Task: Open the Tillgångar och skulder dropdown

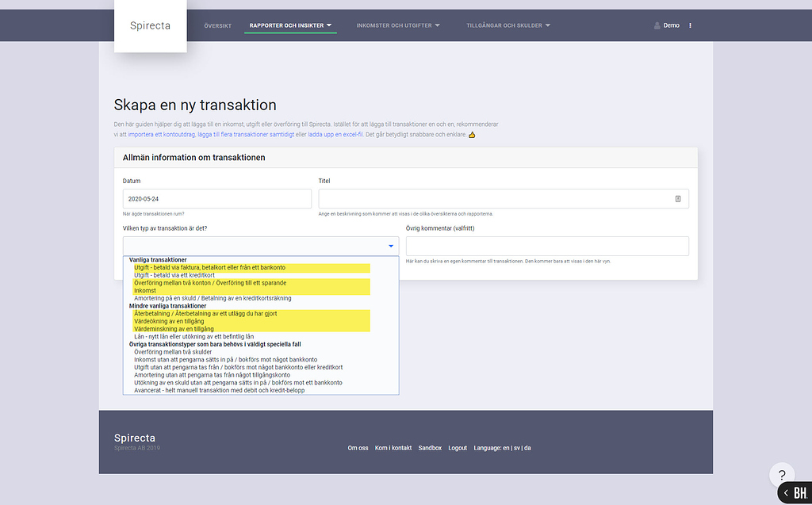Action: click(508, 25)
